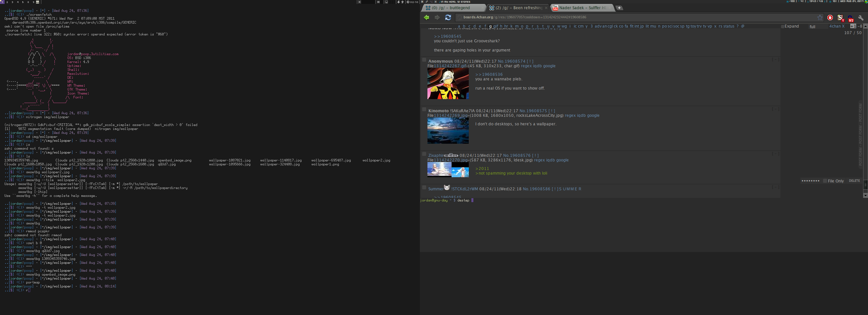
Task: Click the site info icon in address bar
Action: pos(459,17)
